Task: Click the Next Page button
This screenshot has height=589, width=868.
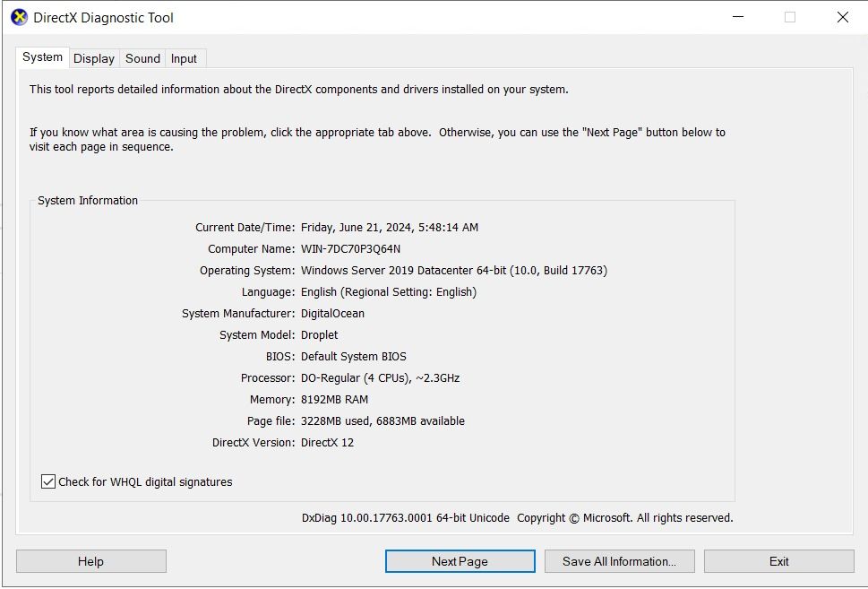Action: 460,561
